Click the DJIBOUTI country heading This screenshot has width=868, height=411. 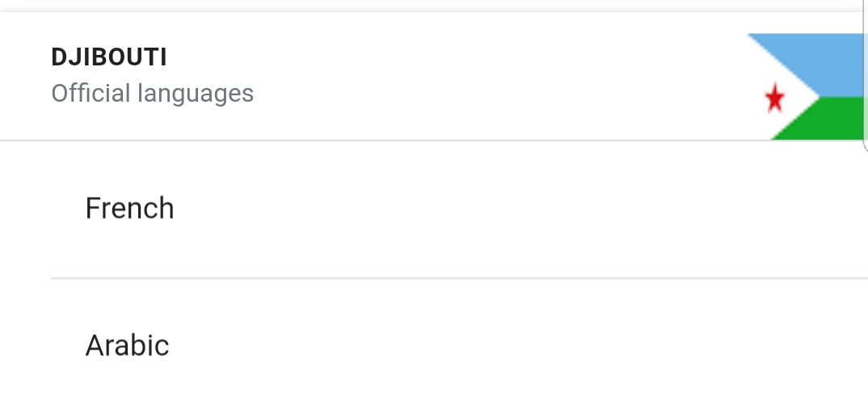click(x=108, y=57)
